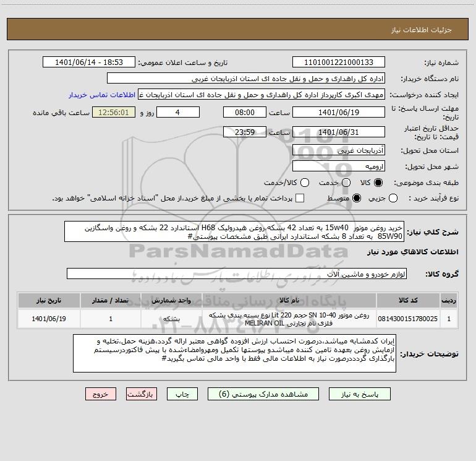Click the price validity date 1401/06/31 field
Image resolution: width=476 pixels, height=461 pixels.
[339, 132]
